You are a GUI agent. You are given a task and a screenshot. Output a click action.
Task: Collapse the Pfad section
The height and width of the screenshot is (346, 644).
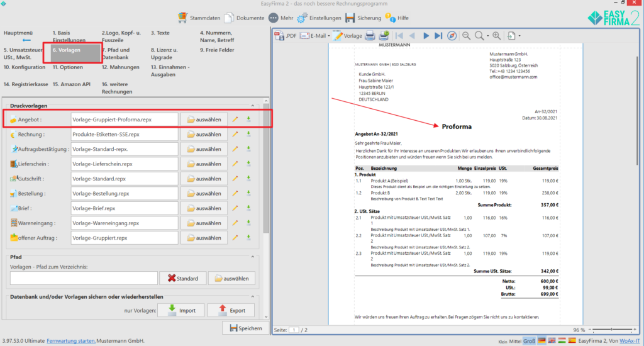point(253,257)
